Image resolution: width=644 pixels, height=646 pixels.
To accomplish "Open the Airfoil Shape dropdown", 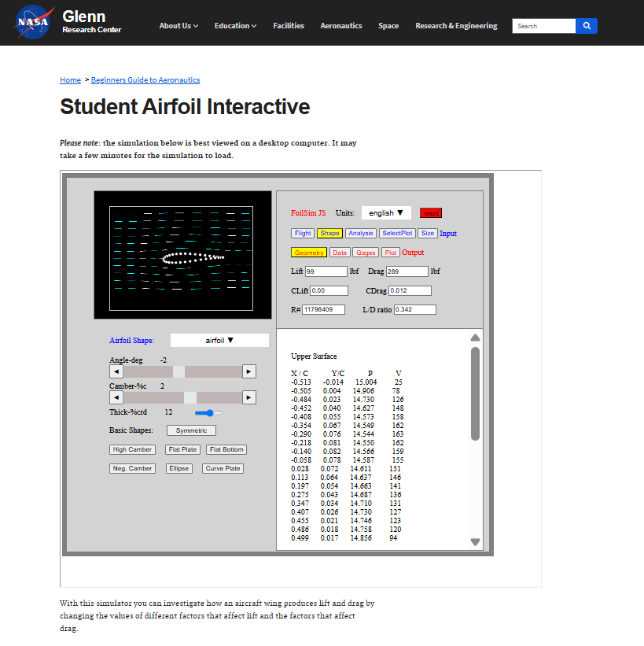I will (219, 341).
